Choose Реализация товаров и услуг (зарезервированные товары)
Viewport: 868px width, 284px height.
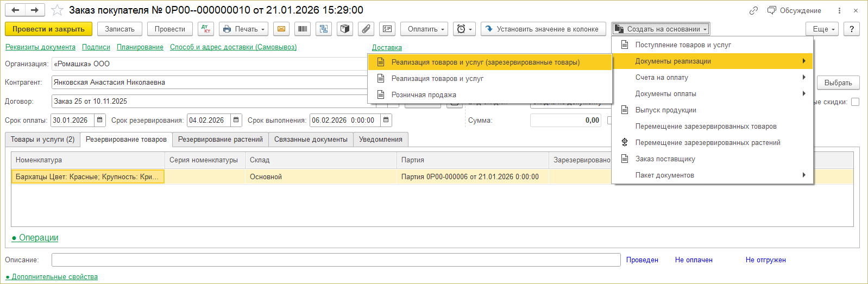coord(490,62)
